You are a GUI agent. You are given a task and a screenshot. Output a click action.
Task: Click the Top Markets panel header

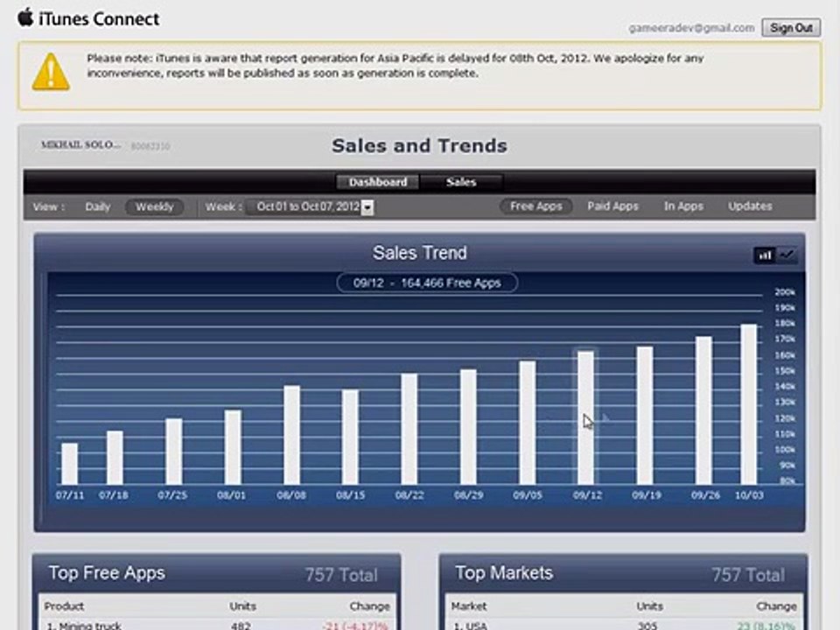tap(623, 573)
